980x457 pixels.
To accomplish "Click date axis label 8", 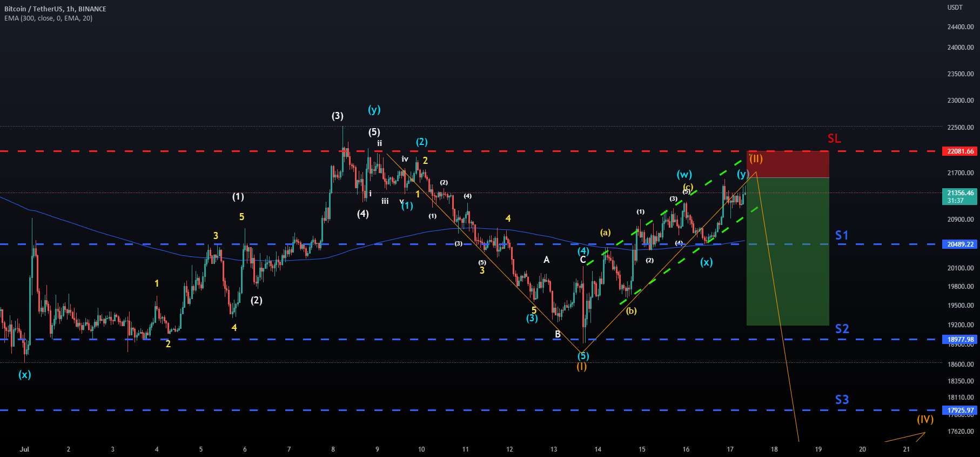I will pyautogui.click(x=333, y=449).
